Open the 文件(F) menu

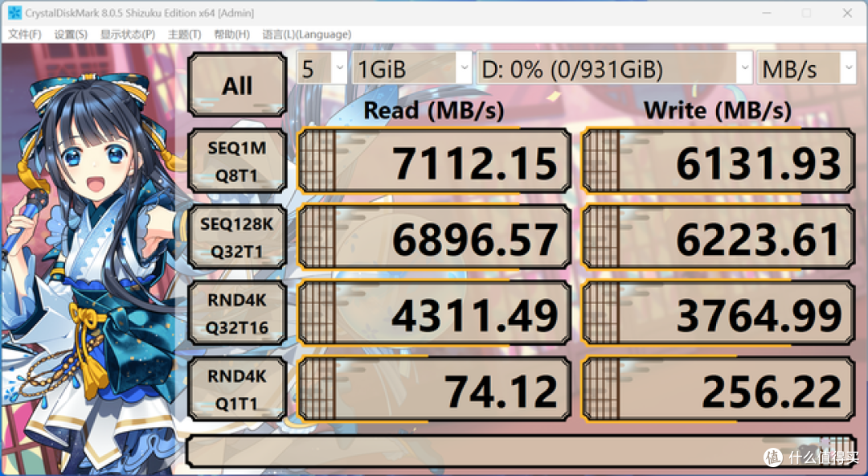[24, 35]
